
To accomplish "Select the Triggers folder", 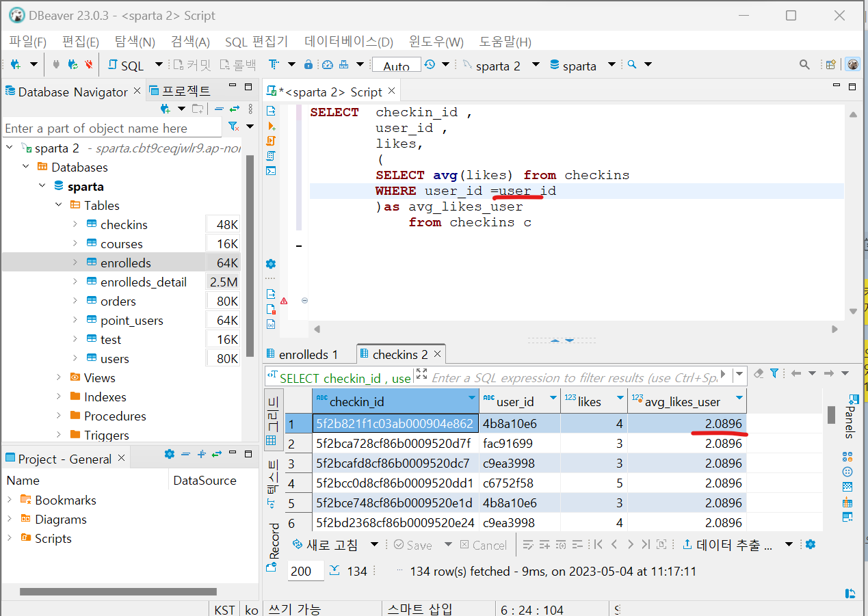I will pos(107,435).
